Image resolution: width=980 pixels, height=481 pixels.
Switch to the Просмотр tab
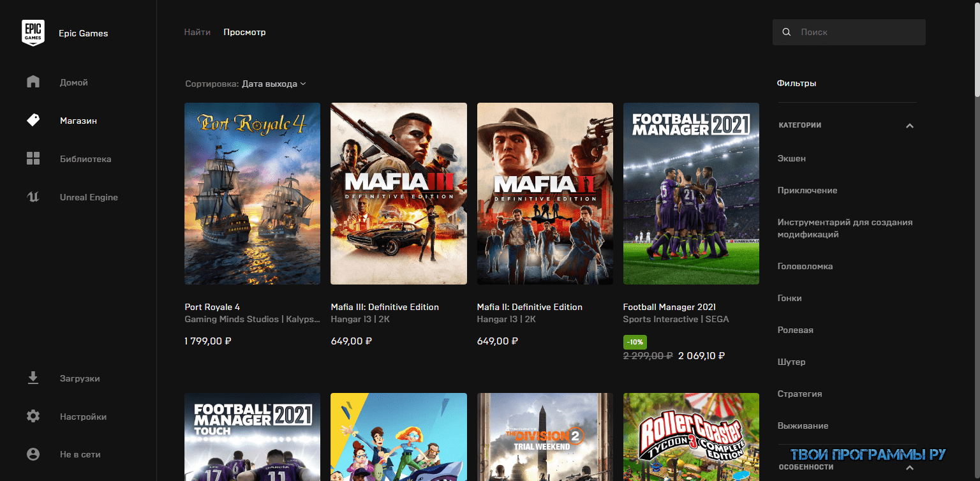pos(244,31)
